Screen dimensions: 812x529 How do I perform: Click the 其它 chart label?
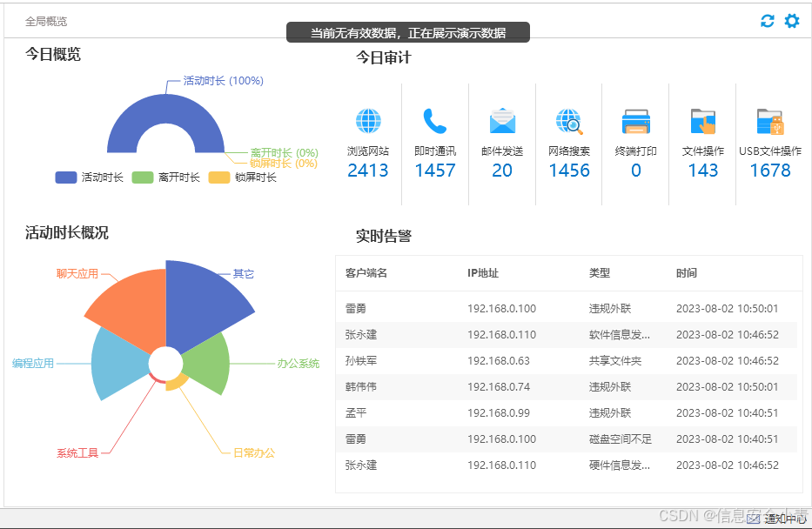pyautogui.click(x=244, y=273)
